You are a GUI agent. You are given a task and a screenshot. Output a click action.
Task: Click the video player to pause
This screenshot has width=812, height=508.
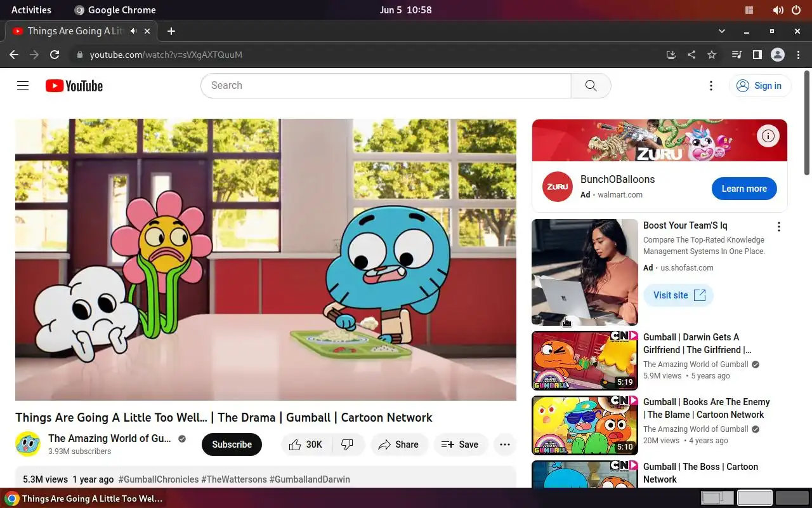pos(266,260)
